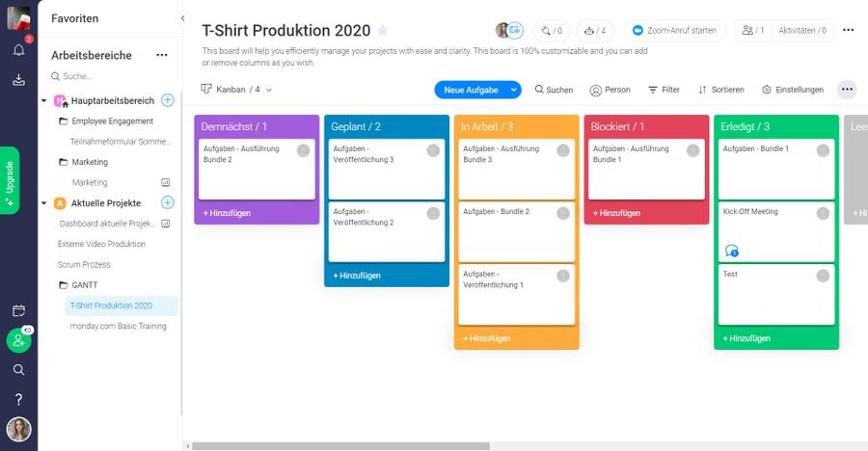Viewport: 868px width, 451px height.
Task: Open the Filter menu
Action: [664, 90]
